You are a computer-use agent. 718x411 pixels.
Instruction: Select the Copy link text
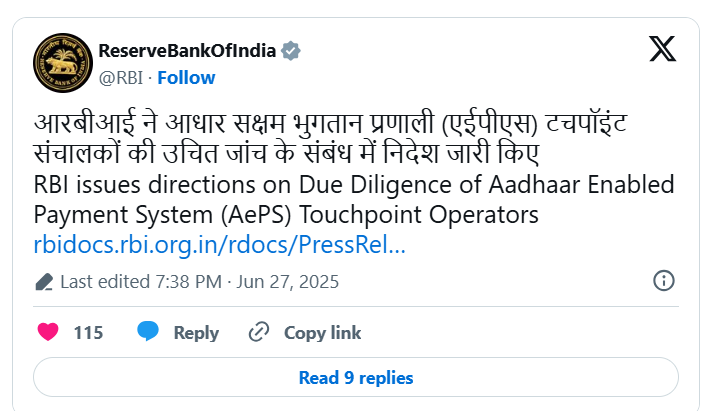[322, 333]
